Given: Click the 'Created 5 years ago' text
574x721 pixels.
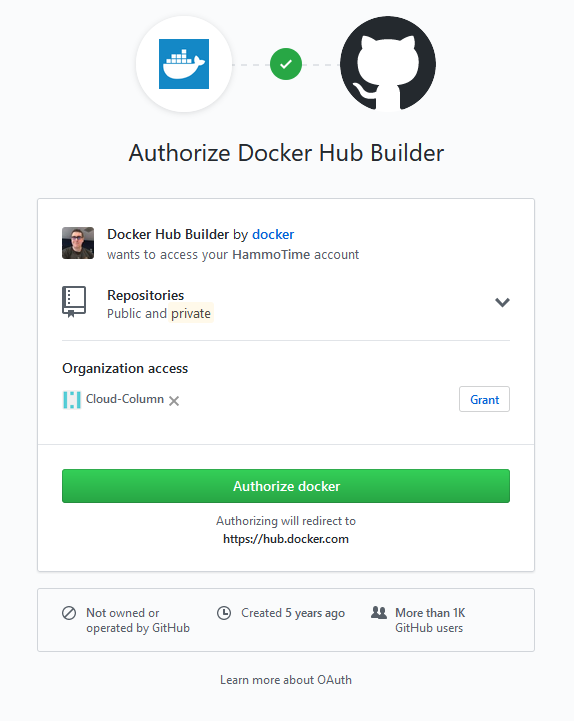Looking at the screenshot, I should pos(293,613).
